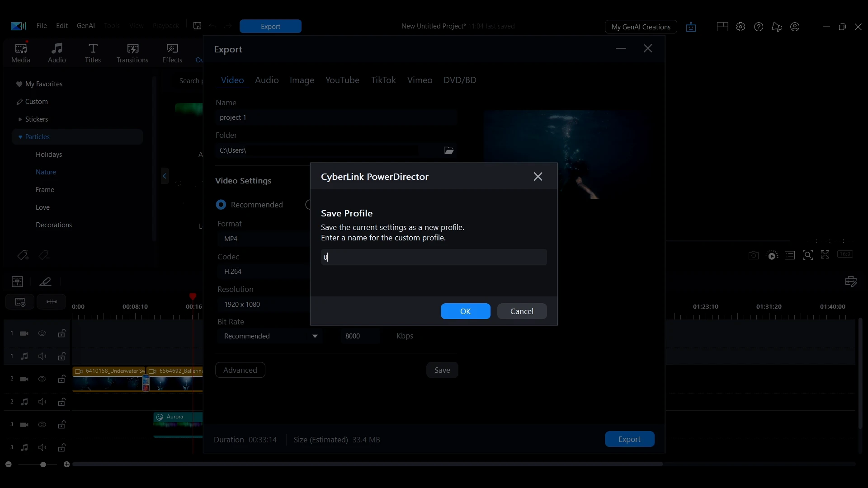Screen dimensions: 868x488
Task: Click the Advanced button
Action: click(240, 370)
